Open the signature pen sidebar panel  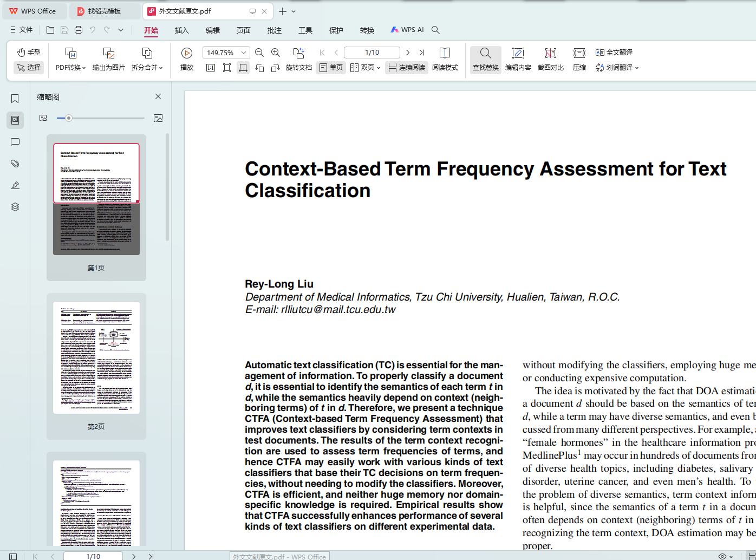(x=15, y=185)
